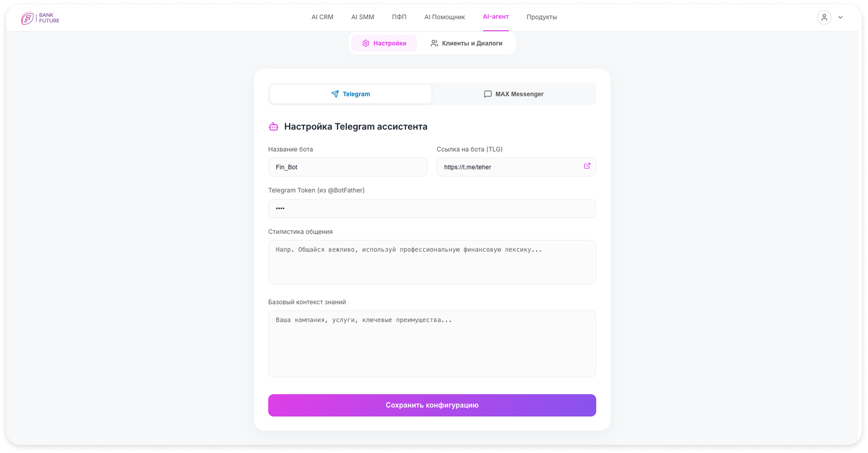Expand the profile chevron dropdown
Screen dimensions: 868x453
(840, 18)
